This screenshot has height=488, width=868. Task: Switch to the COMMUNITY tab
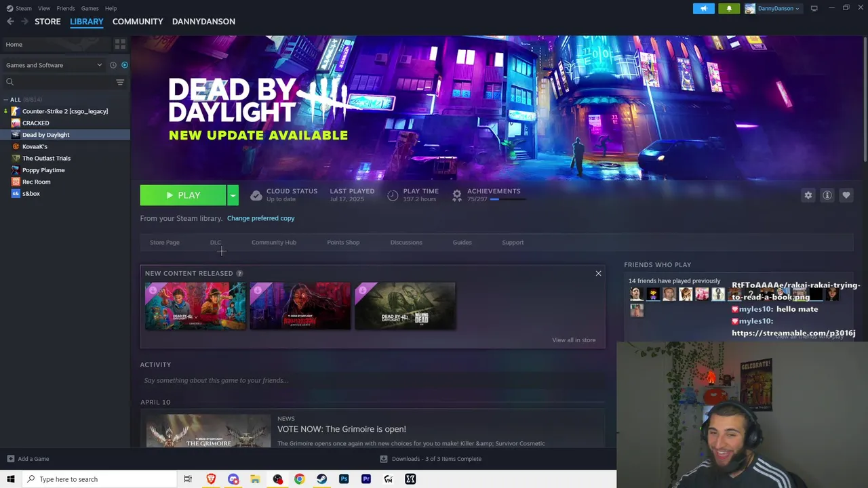pos(138,22)
